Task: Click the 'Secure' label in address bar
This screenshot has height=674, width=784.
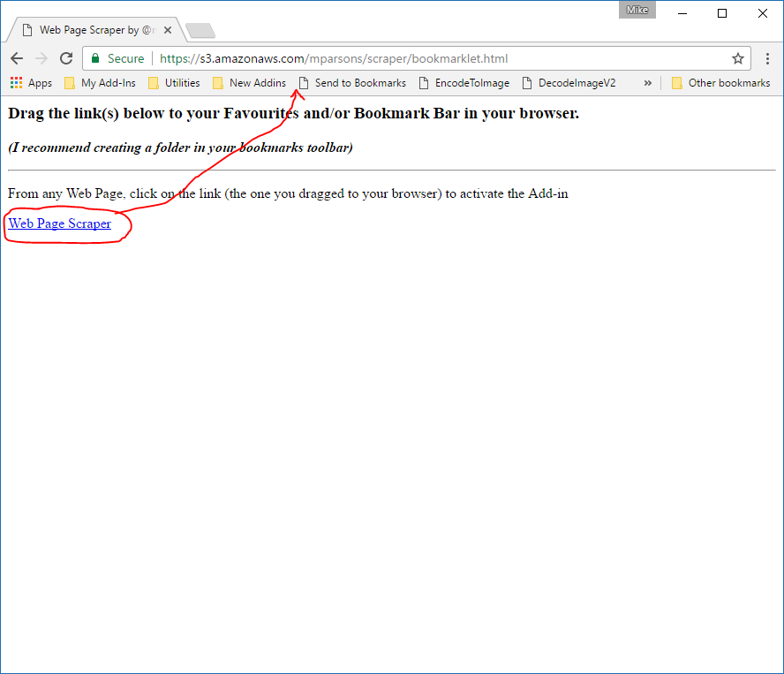Action: coord(125,58)
